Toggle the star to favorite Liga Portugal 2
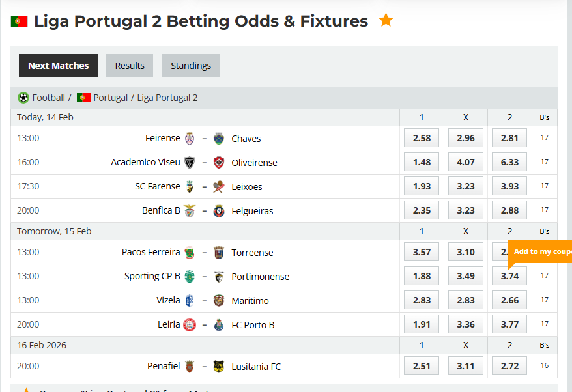The image size is (572, 392). pyautogui.click(x=386, y=20)
